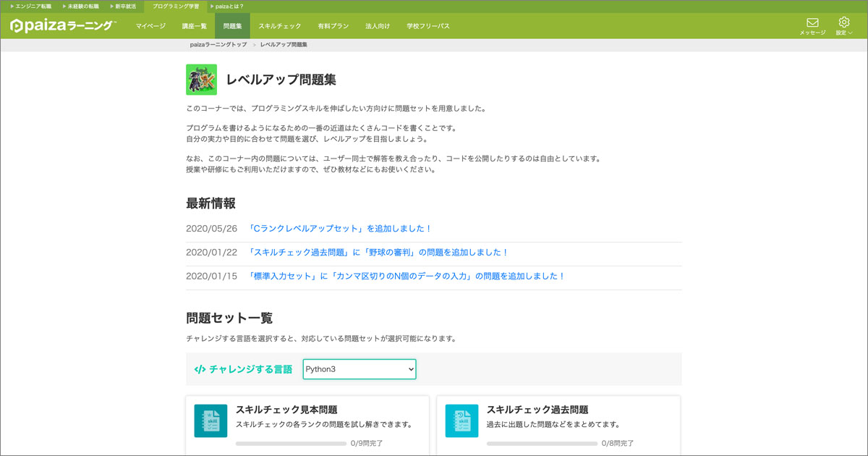Click the date 2020/01/15

click(x=211, y=276)
